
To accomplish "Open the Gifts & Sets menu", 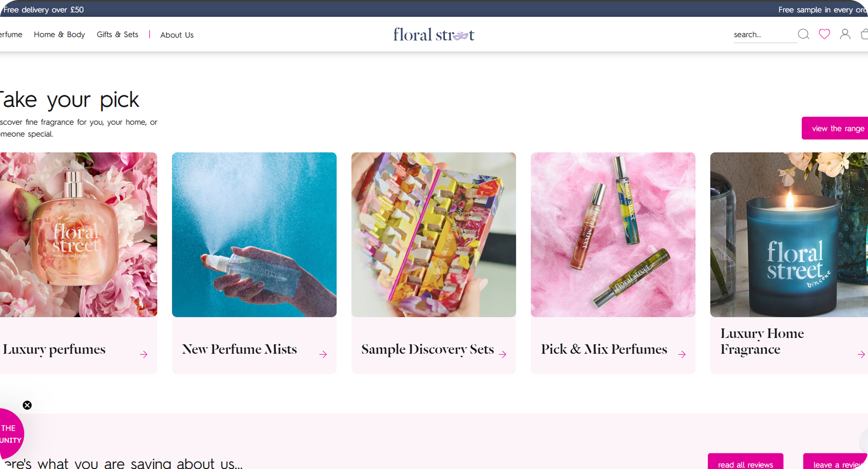I will click(117, 34).
